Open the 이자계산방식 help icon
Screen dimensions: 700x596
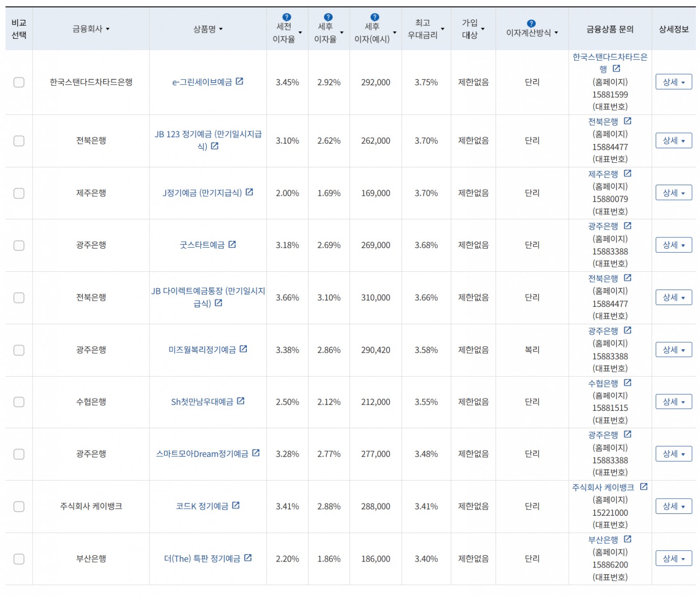pos(531,23)
